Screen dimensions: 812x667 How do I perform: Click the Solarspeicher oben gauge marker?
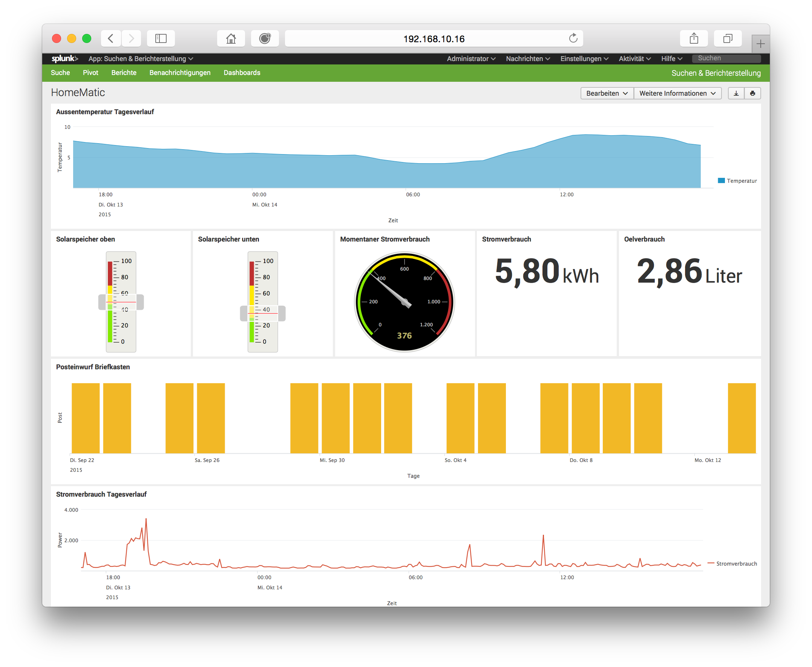[x=121, y=302]
